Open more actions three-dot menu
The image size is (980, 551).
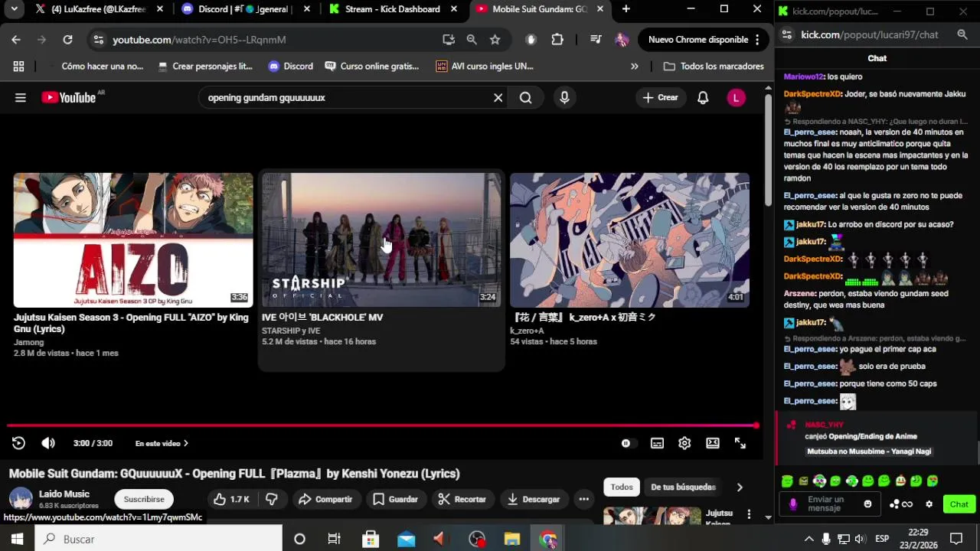tap(583, 499)
